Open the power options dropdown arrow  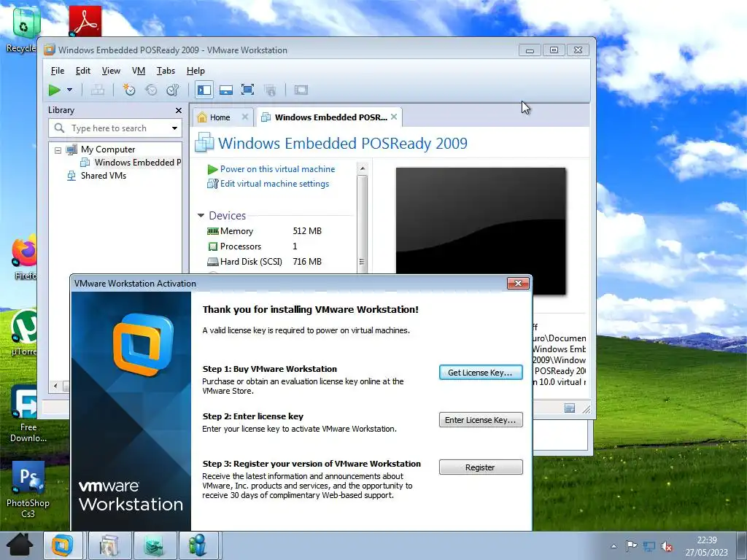69,90
